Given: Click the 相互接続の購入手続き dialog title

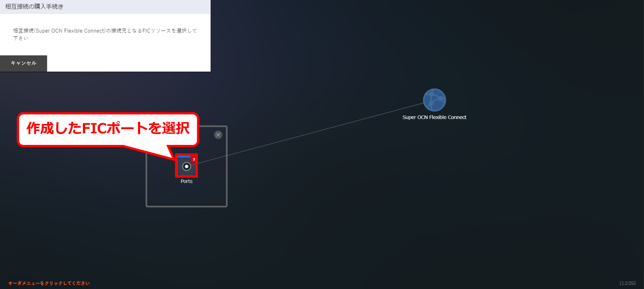Looking at the screenshot, I should [x=34, y=7].
